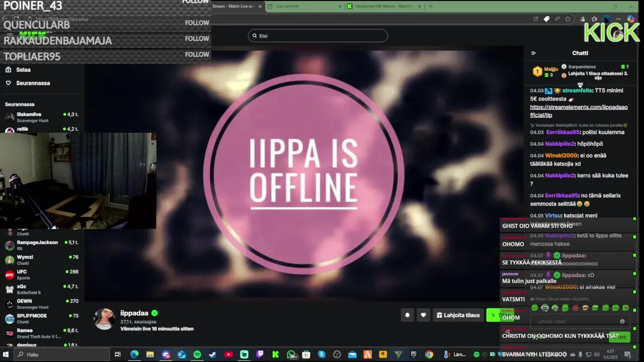Open GEWN channel in sidebar
The height and width of the screenshot is (362, 644).
click(x=42, y=304)
